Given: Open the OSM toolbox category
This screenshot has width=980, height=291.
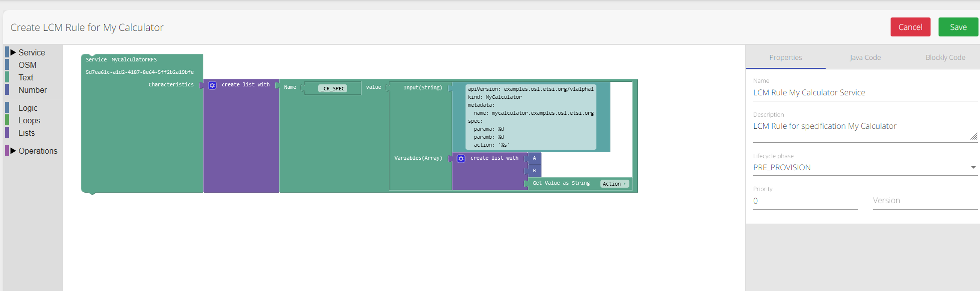Looking at the screenshot, I should click(x=27, y=65).
